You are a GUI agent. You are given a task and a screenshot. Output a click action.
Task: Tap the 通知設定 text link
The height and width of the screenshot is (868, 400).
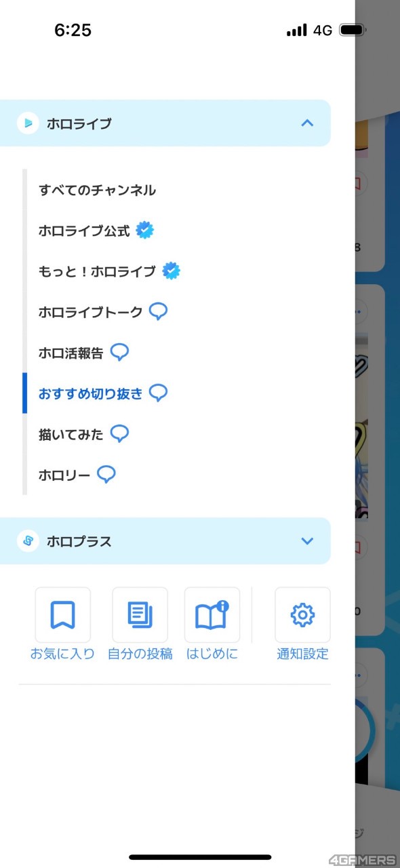point(302,654)
